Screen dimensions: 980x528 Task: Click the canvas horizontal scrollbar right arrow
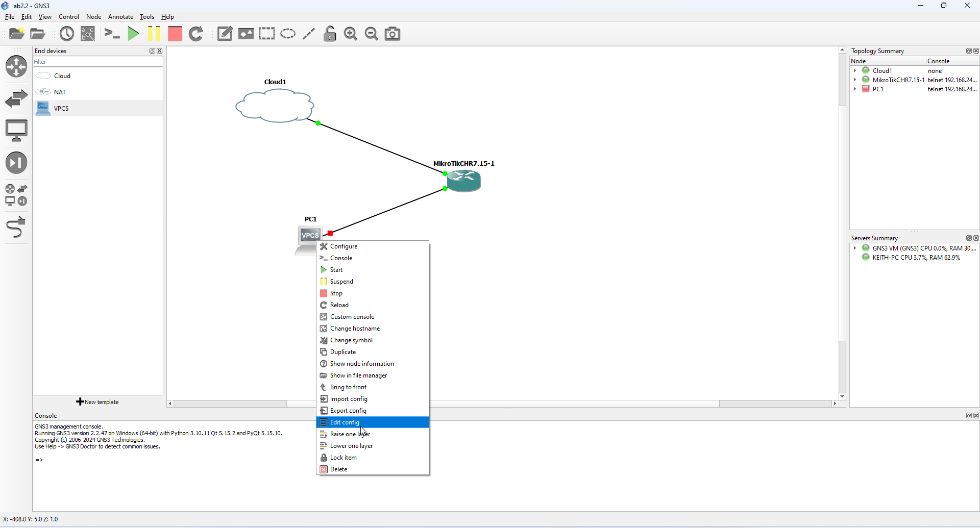point(835,404)
